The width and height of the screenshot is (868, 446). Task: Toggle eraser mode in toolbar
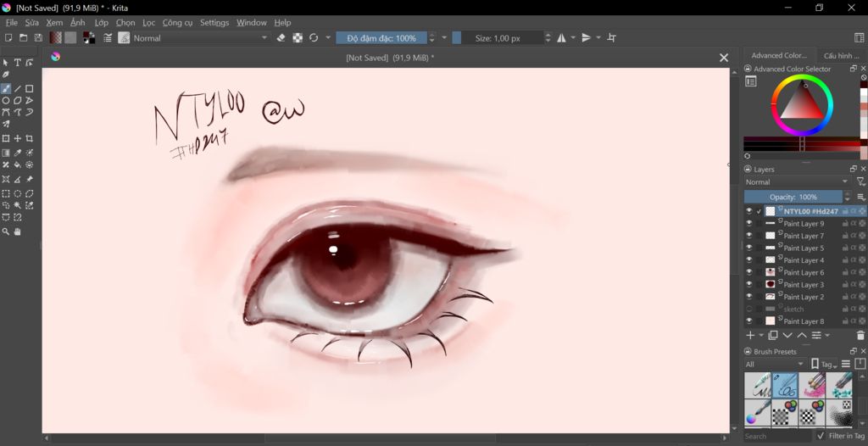coord(281,37)
